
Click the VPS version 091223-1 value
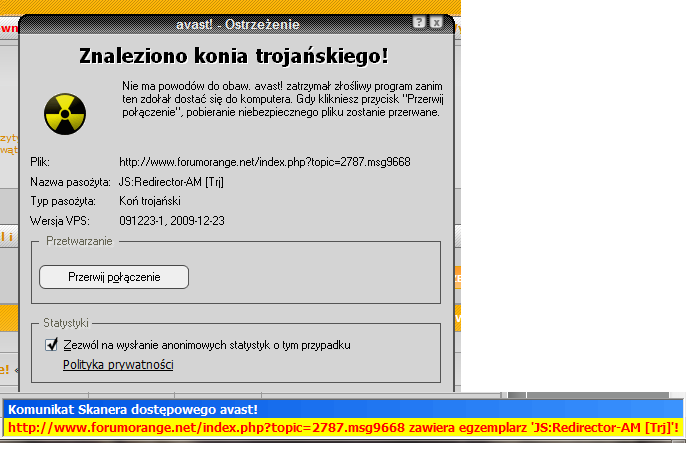tap(172, 221)
